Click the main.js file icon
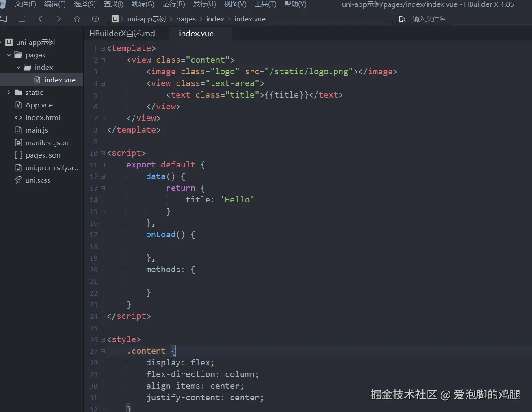This screenshot has height=412, width=532. click(x=18, y=130)
